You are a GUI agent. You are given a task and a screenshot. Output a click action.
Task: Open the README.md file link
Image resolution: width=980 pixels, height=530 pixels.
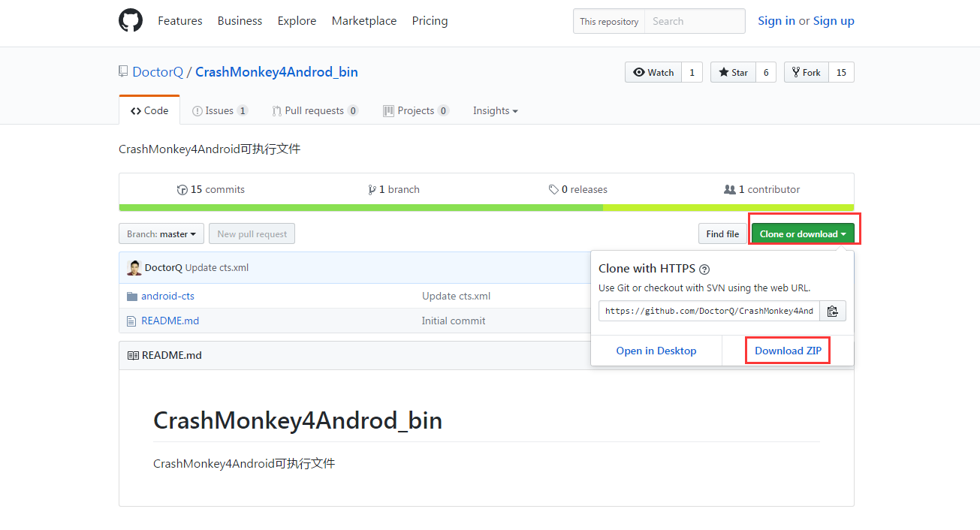(x=170, y=321)
